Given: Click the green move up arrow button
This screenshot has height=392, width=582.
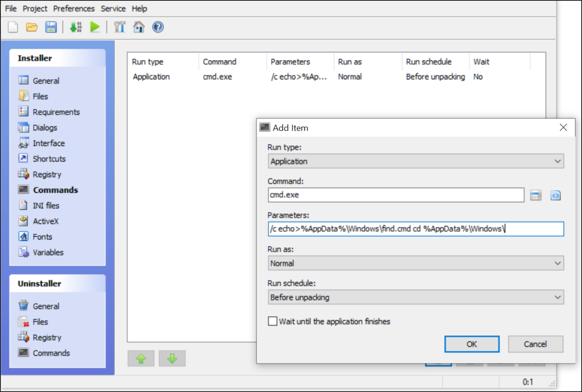Looking at the screenshot, I should point(141,358).
